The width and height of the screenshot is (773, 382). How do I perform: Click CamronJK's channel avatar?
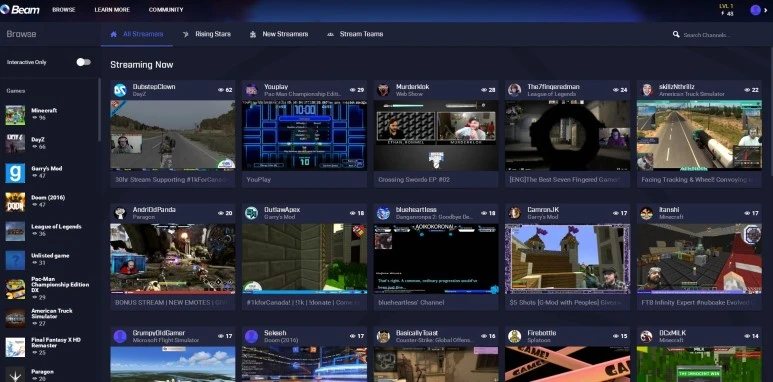[x=515, y=213]
